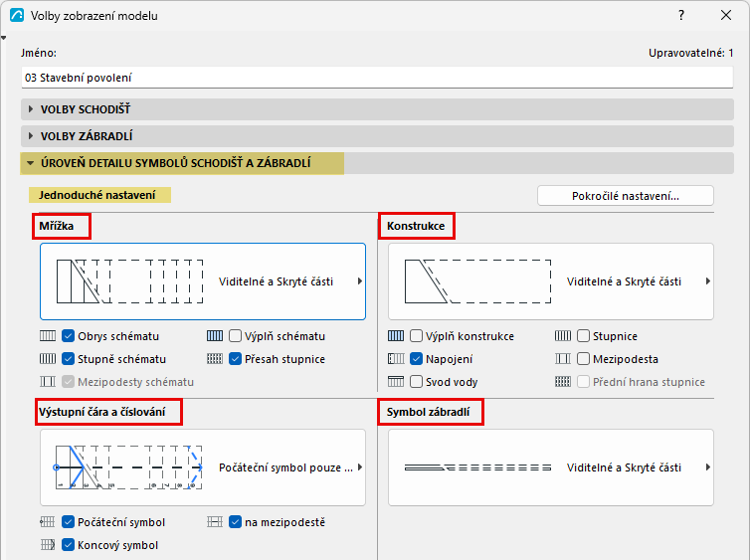Screen dimensions: 750x560
Task: Open help with the question mark button
Action: (x=681, y=15)
